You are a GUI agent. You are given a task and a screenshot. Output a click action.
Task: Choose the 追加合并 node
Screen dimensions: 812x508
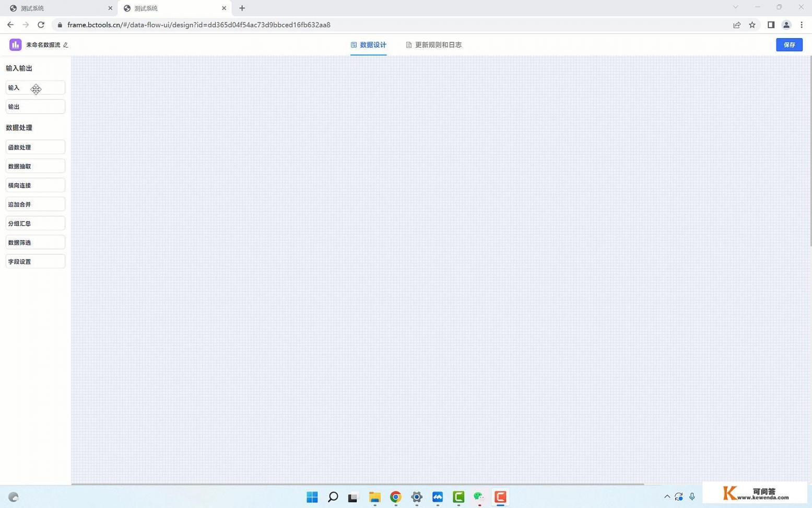36,204
